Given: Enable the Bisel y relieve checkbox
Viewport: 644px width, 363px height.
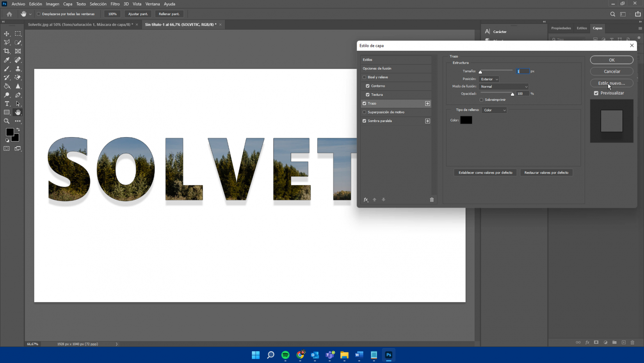Looking at the screenshot, I should click(x=365, y=77).
